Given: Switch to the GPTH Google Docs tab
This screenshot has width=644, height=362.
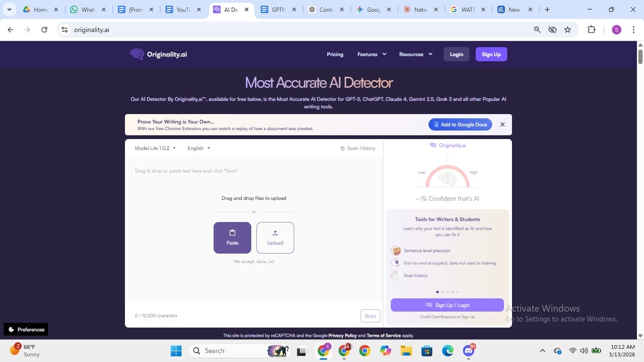Looking at the screenshot, I should click(x=278, y=9).
